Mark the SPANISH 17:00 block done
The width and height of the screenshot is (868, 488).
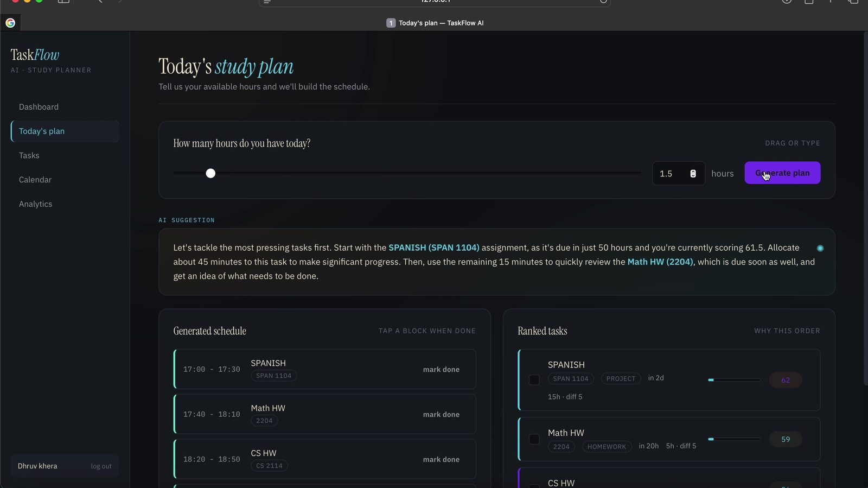tap(441, 370)
